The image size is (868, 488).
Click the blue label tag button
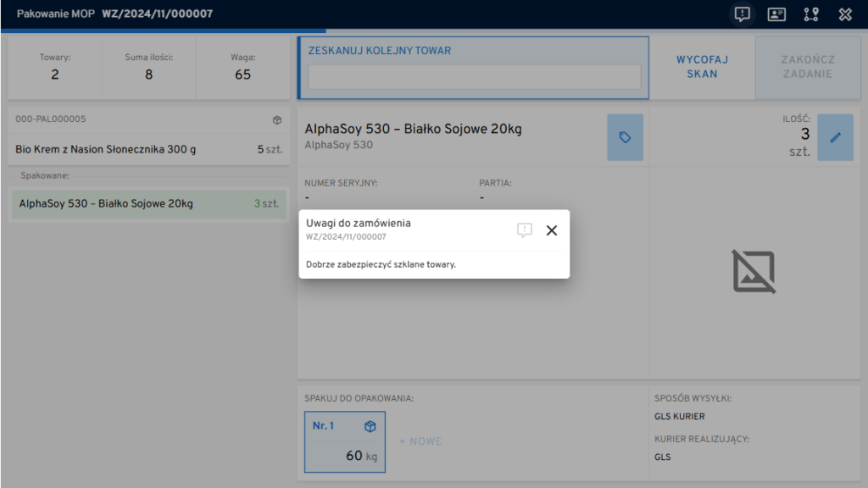coord(625,137)
